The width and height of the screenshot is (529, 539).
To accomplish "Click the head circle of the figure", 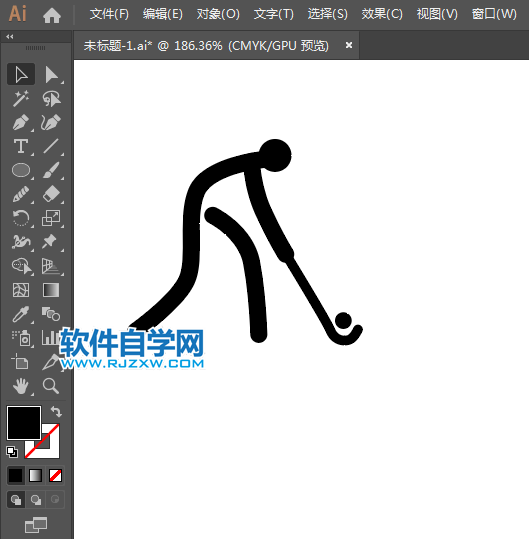I will point(275,155).
